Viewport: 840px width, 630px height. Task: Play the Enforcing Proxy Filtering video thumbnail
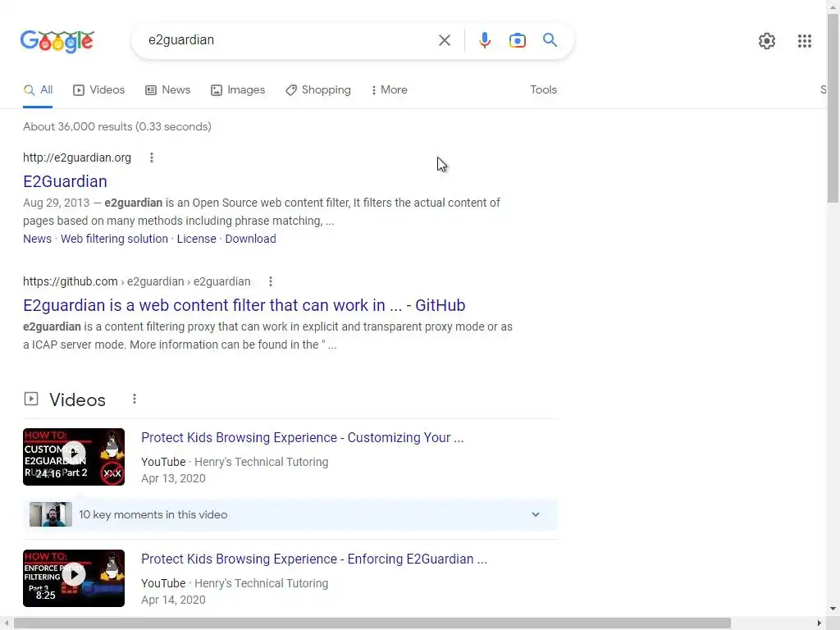(73, 578)
